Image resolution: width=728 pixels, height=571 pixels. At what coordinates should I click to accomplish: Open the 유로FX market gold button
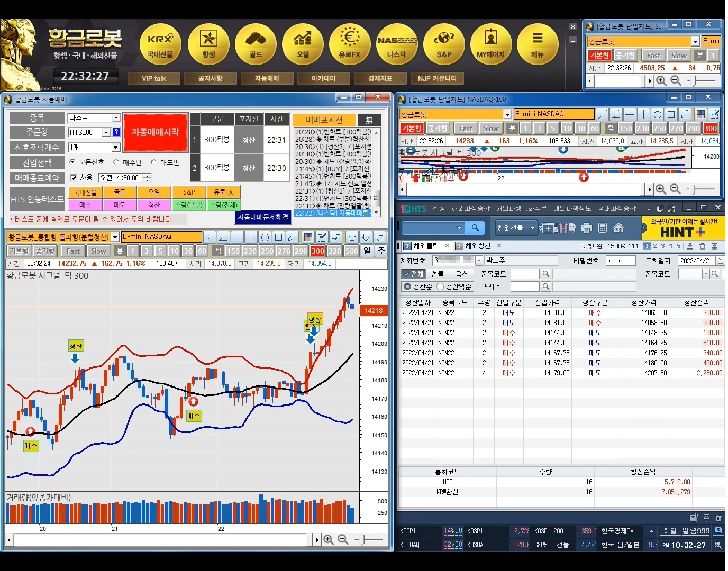pos(350,44)
